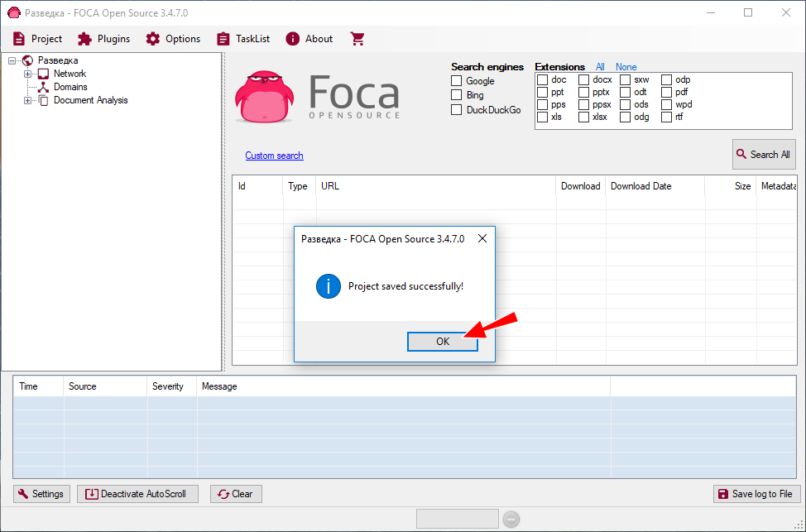
Task: Clear the log with Clear button
Action: tap(236, 494)
